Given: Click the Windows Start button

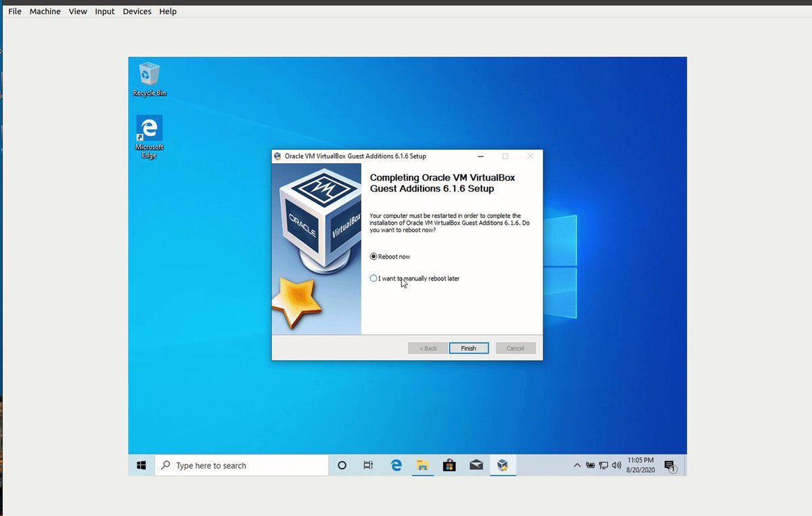Looking at the screenshot, I should pos(141,465).
